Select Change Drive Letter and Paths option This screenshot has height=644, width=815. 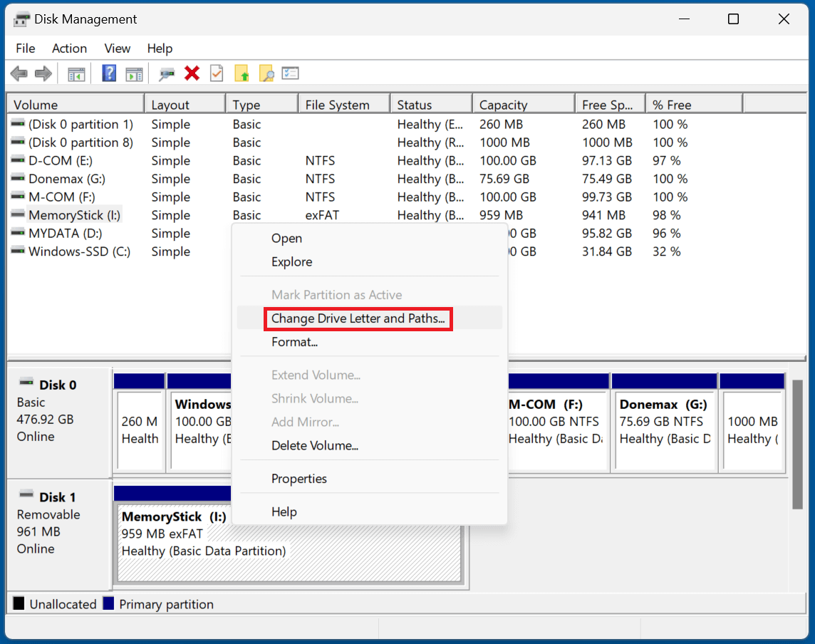pyautogui.click(x=358, y=318)
